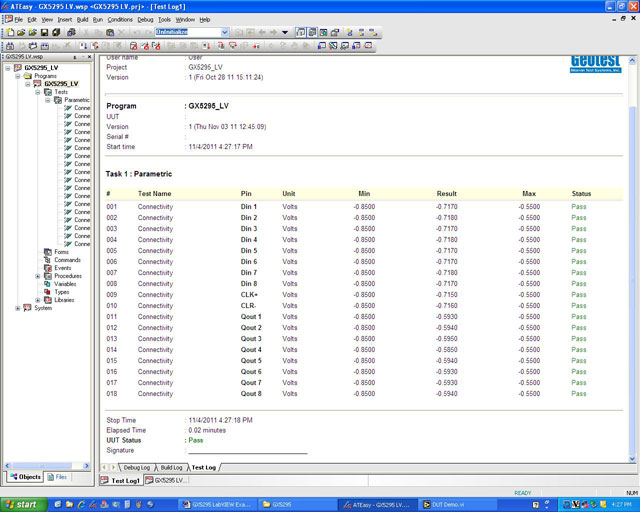
Task: Select the Objects tab in workspace panel
Action: click(x=25, y=477)
